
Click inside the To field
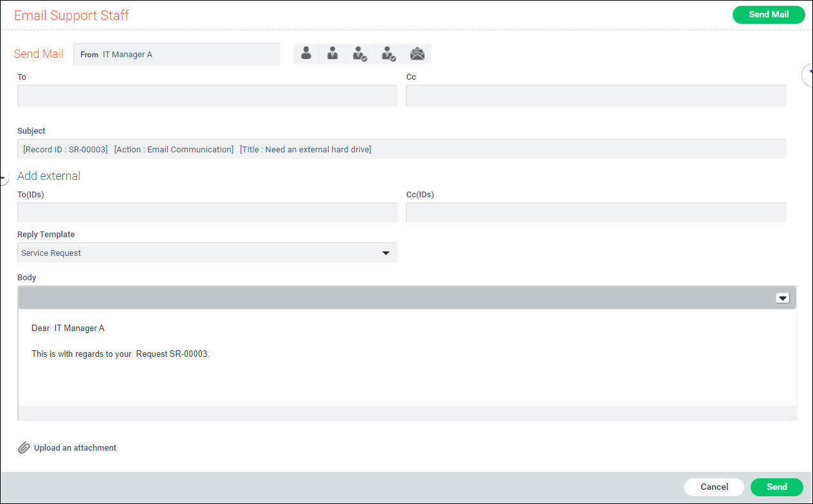pos(206,96)
